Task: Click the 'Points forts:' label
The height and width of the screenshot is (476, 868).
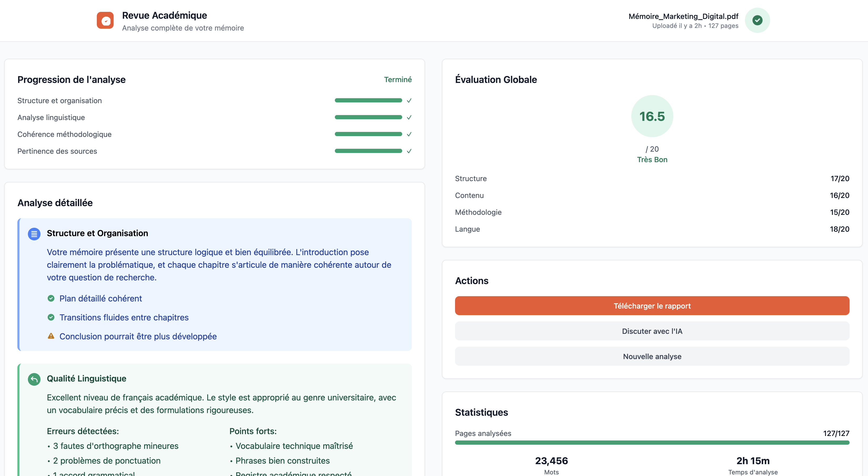Action: pos(253,431)
